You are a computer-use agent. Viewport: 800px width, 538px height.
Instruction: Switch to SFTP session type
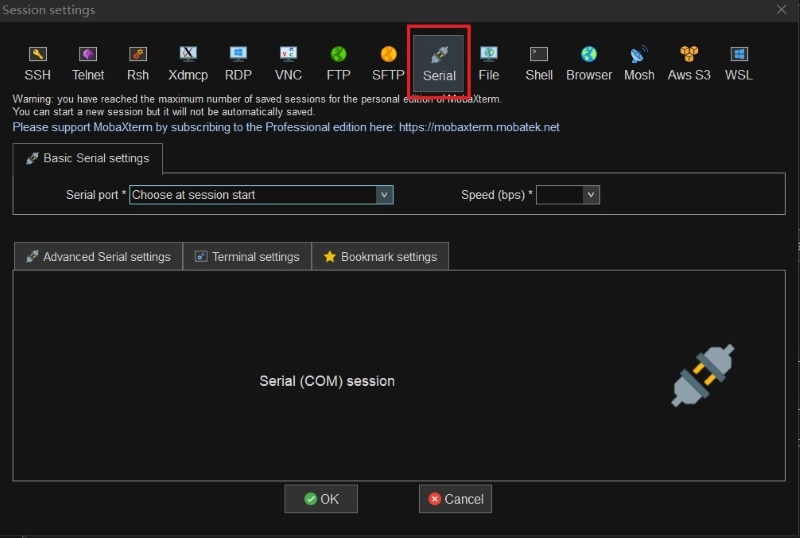[388, 63]
